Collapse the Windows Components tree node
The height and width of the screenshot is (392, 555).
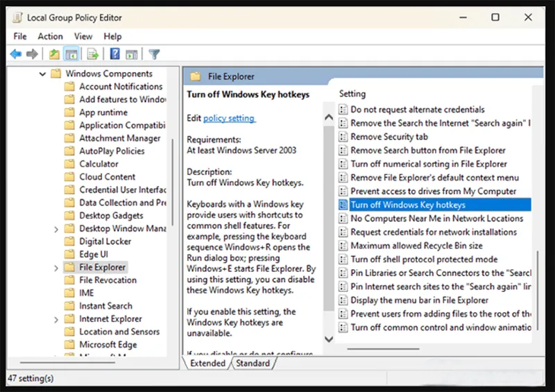coord(42,74)
